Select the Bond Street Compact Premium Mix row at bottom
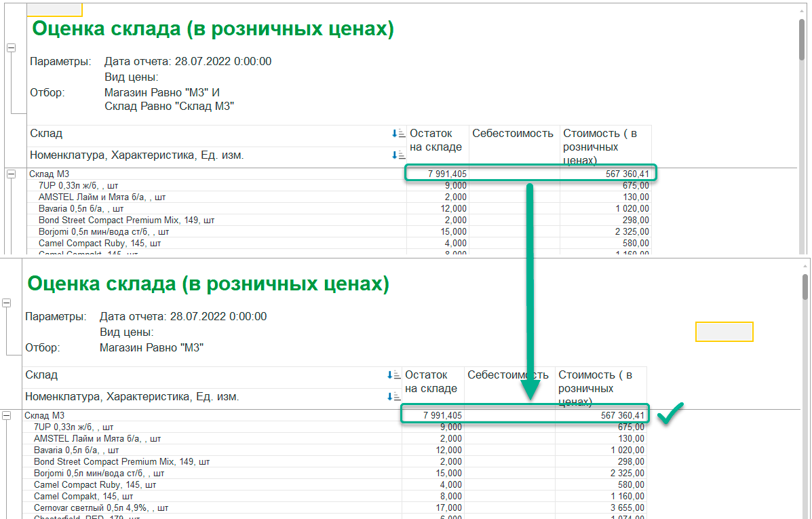 (x=334, y=461)
